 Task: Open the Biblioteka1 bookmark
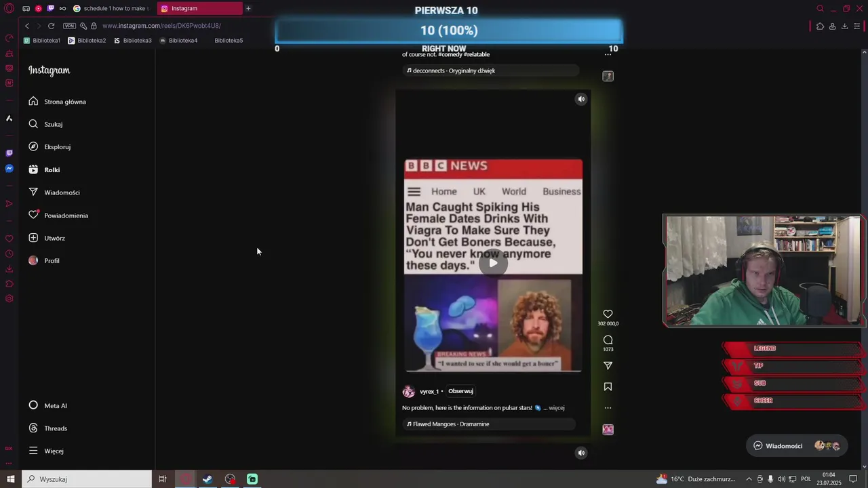click(41, 41)
